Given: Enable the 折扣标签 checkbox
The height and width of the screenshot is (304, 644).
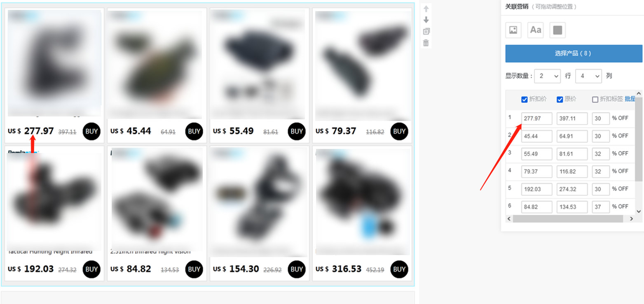Looking at the screenshot, I should (595, 100).
